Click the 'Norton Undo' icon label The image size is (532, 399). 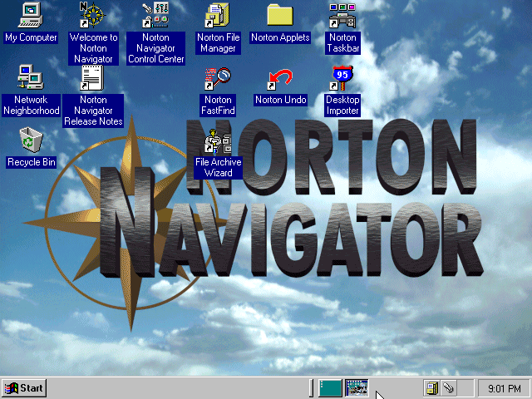tap(281, 100)
